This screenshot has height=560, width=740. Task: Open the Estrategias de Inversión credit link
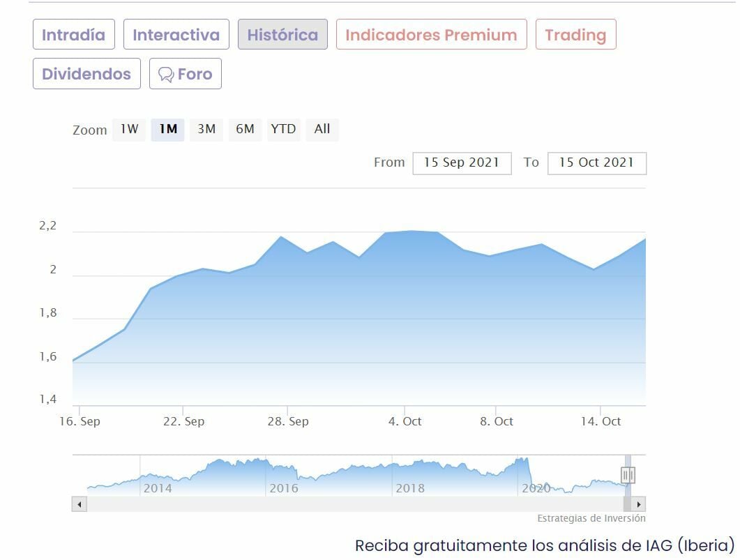[591, 518]
